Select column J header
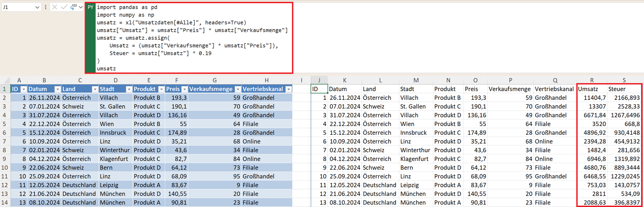Screen dimensions: 644x207 319,80
